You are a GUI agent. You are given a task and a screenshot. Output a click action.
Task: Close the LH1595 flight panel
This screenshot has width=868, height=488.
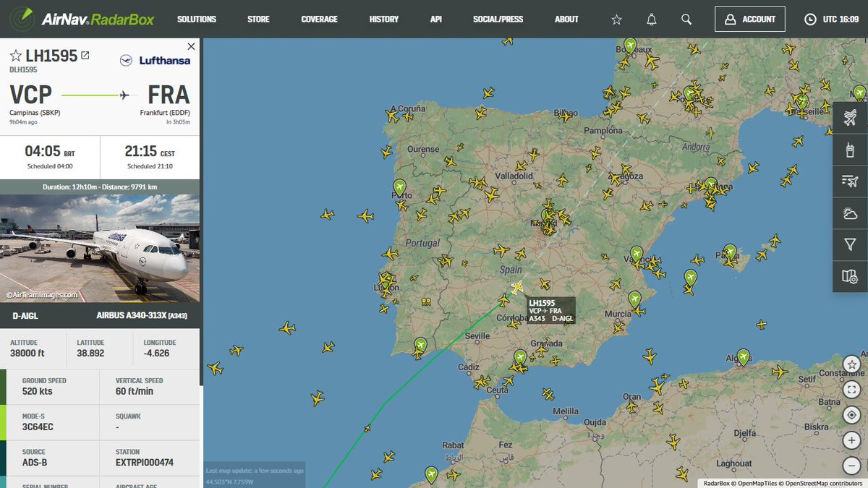[191, 46]
